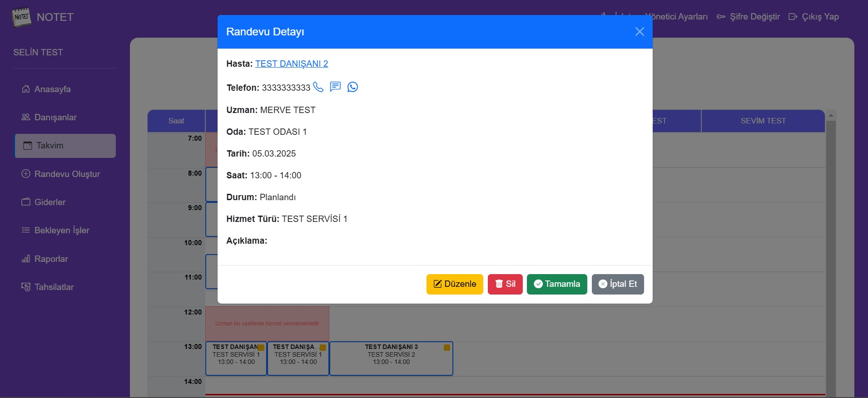Click yellow status square on TEST DANIŞANI 3

[x=447, y=348]
